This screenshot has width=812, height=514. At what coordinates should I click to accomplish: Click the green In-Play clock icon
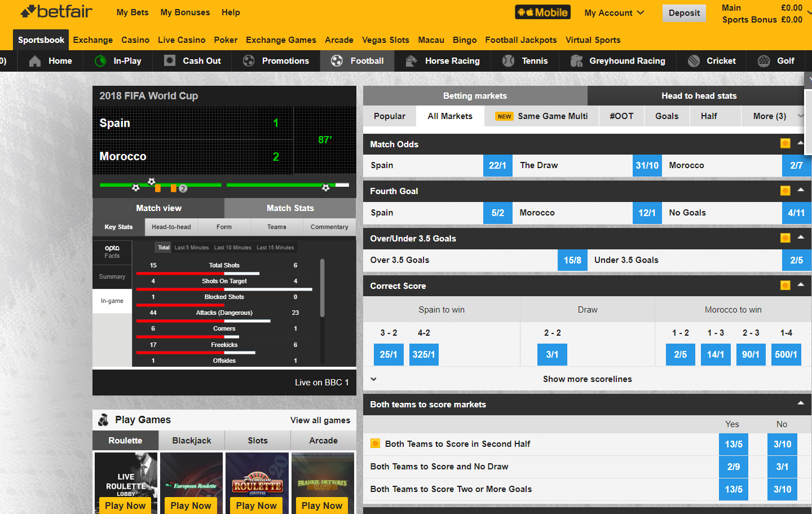100,61
